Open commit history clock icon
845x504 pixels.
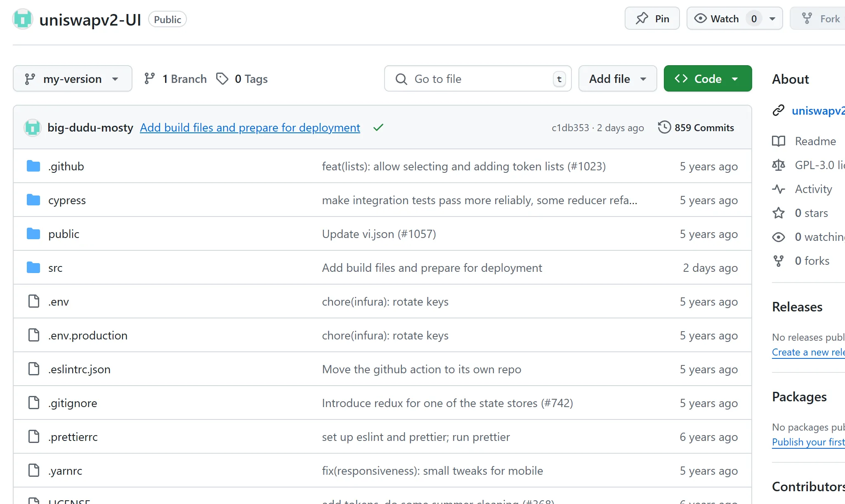point(664,127)
